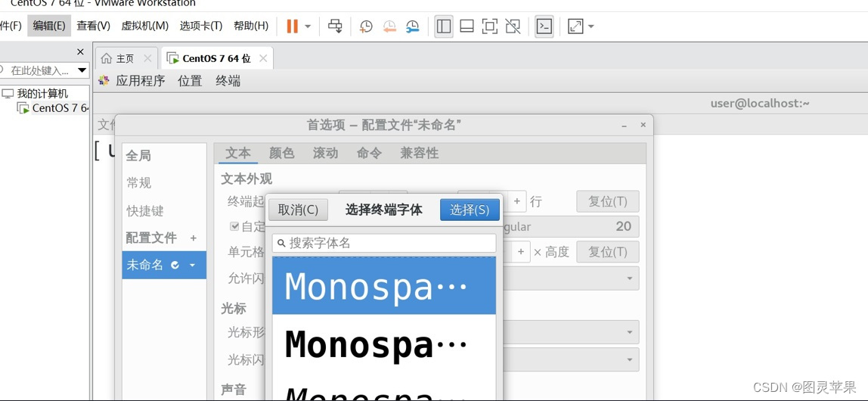Close the 主页 tab
This screenshot has width=868, height=401.
pos(147,58)
